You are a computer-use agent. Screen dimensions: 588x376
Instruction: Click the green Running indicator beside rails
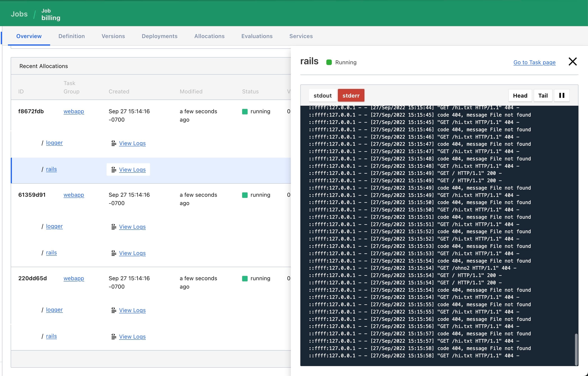(329, 62)
